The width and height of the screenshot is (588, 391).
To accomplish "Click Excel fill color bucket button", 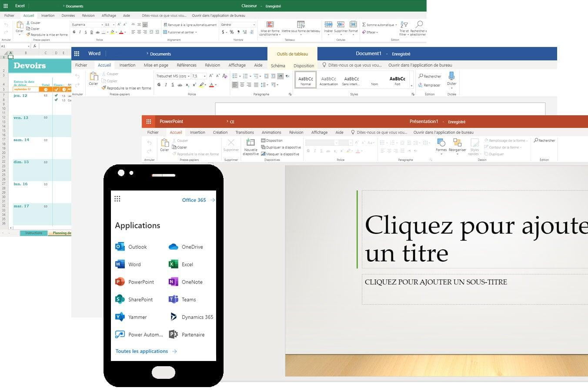I will click(x=112, y=32).
